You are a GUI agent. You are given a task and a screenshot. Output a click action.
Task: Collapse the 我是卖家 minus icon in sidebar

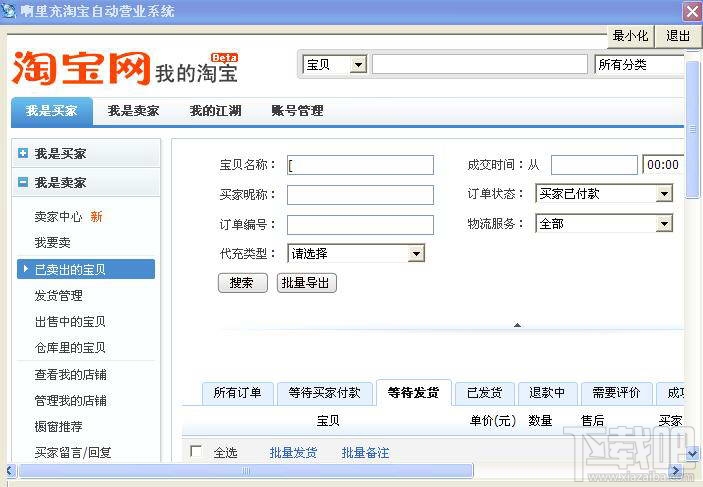(x=23, y=182)
